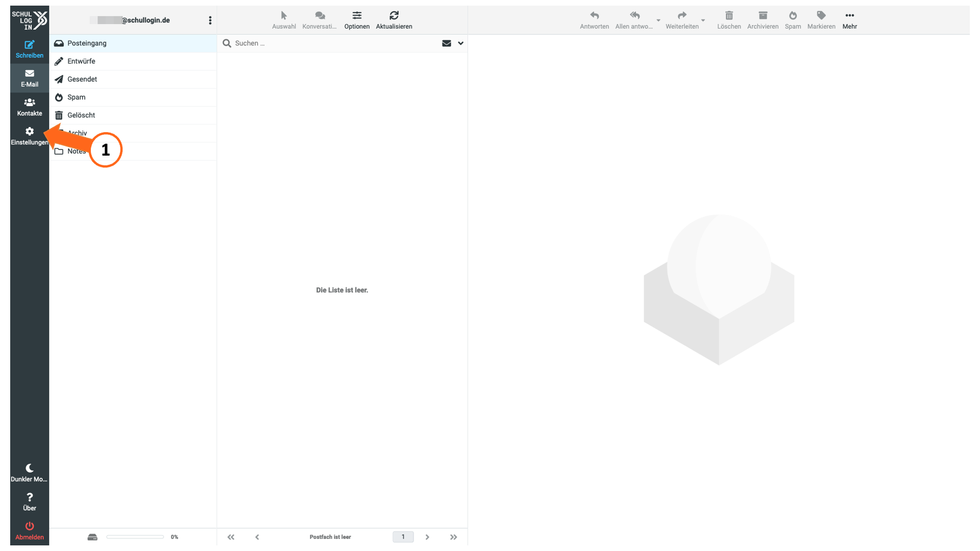Open the Entwürfe drafts folder
This screenshot has width=980, height=551.
click(x=133, y=61)
